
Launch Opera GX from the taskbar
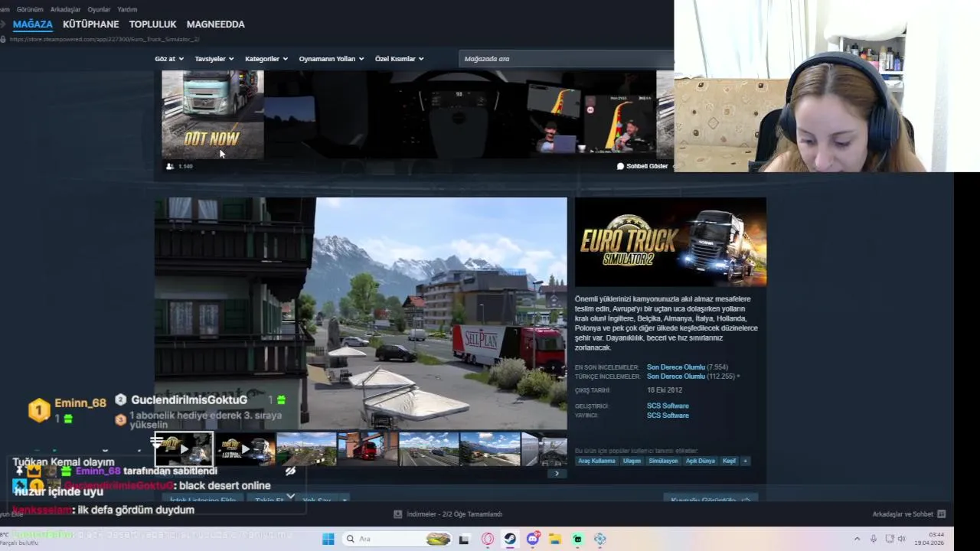tap(488, 539)
